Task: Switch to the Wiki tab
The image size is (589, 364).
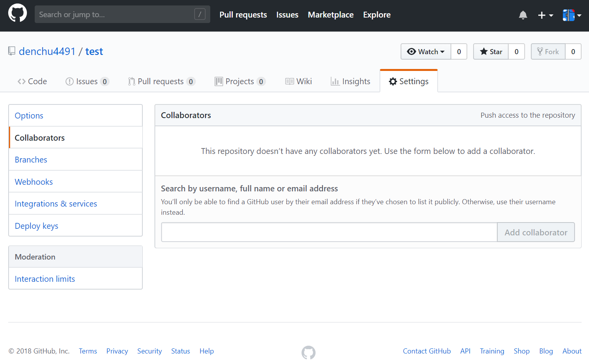Action: (x=298, y=81)
